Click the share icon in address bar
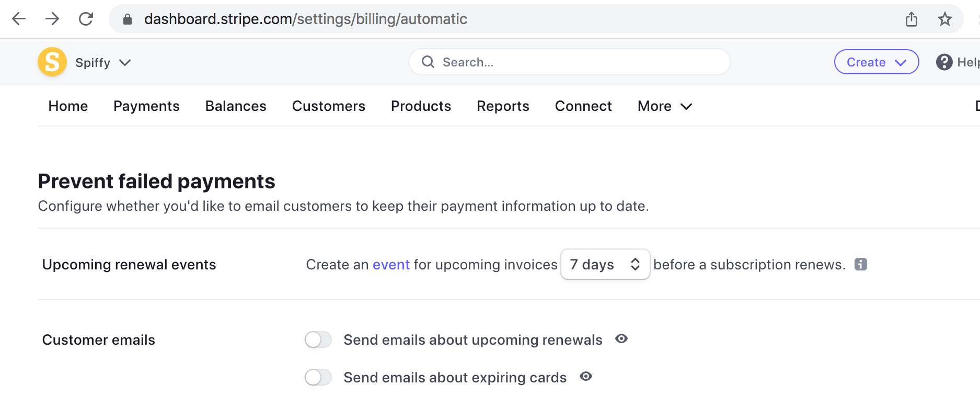 (x=912, y=19)
